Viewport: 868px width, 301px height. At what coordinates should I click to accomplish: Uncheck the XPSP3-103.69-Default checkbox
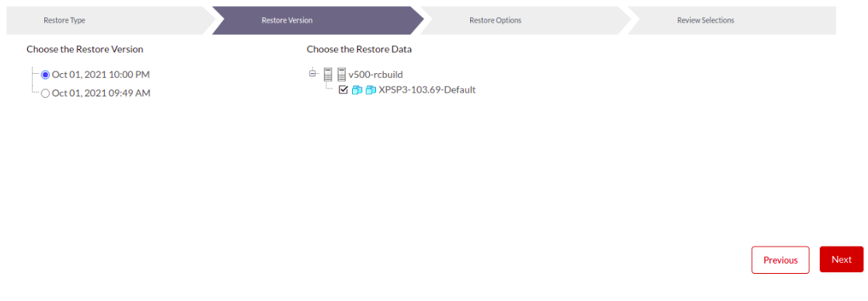coord(343,89)
